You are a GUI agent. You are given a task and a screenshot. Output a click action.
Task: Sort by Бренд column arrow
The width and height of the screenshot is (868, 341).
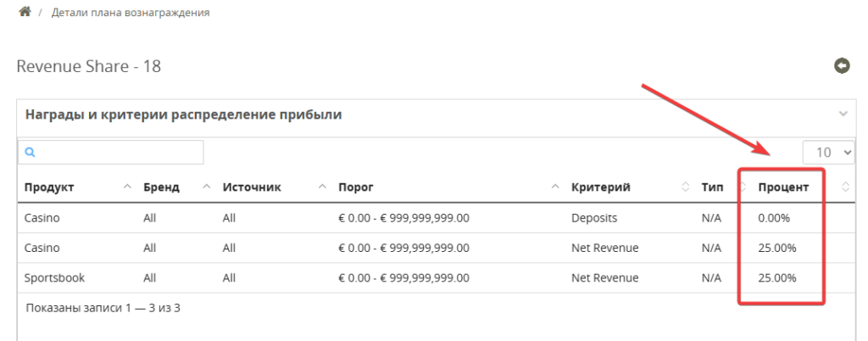207,187
